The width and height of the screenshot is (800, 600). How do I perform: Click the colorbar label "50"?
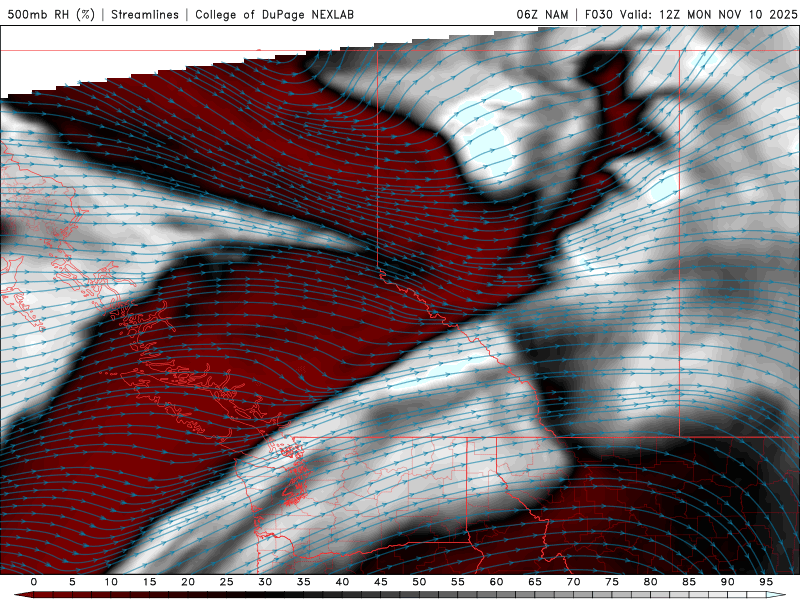(419, 582)
